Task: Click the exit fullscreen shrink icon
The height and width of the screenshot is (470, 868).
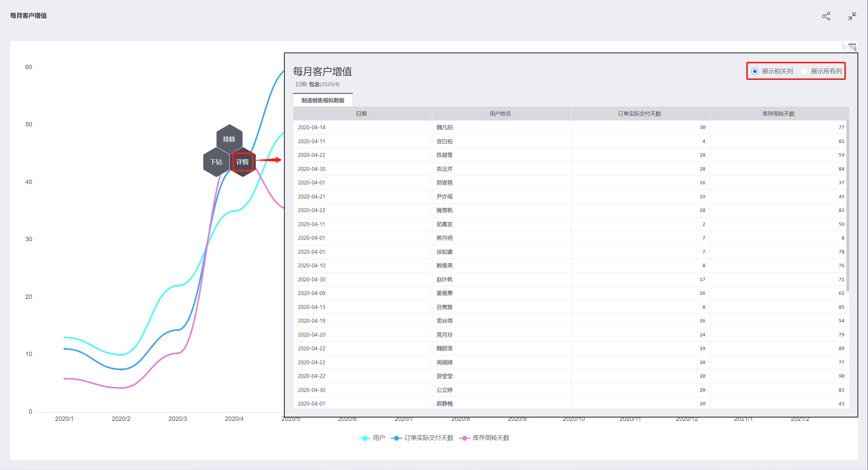Action: coord(852,16)
